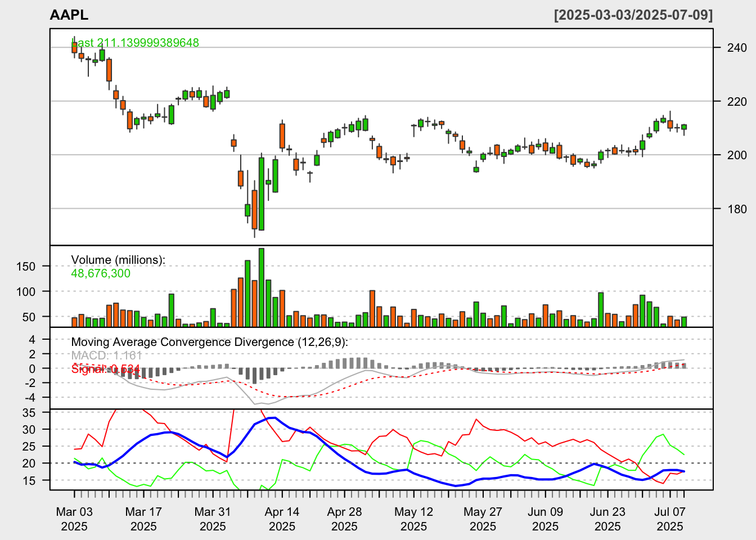Click the Moving Average Convergence Divergence (12,26,9) label

click(210, 342)
